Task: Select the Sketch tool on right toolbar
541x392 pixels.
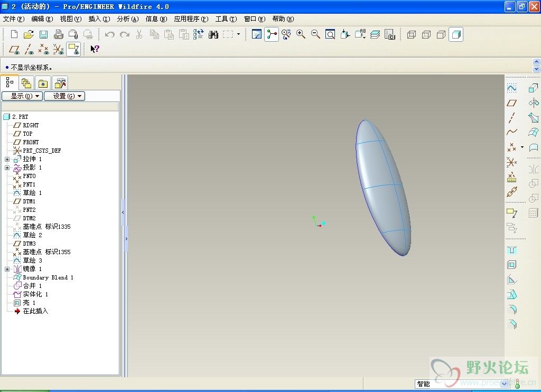Action: [x=511, y=88]
